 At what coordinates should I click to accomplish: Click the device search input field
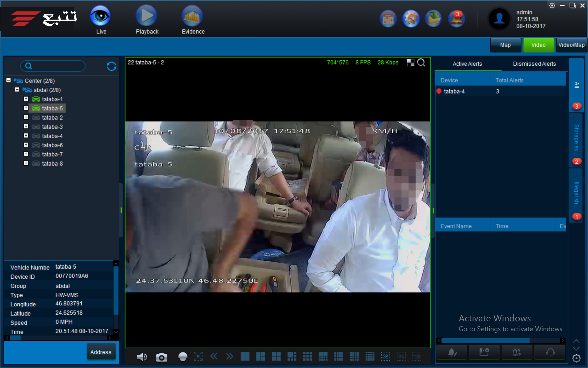55,66
